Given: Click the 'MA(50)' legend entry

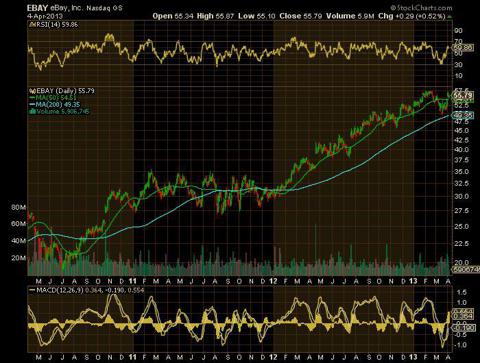Looking at the screenshot, I should pos(53,98).
